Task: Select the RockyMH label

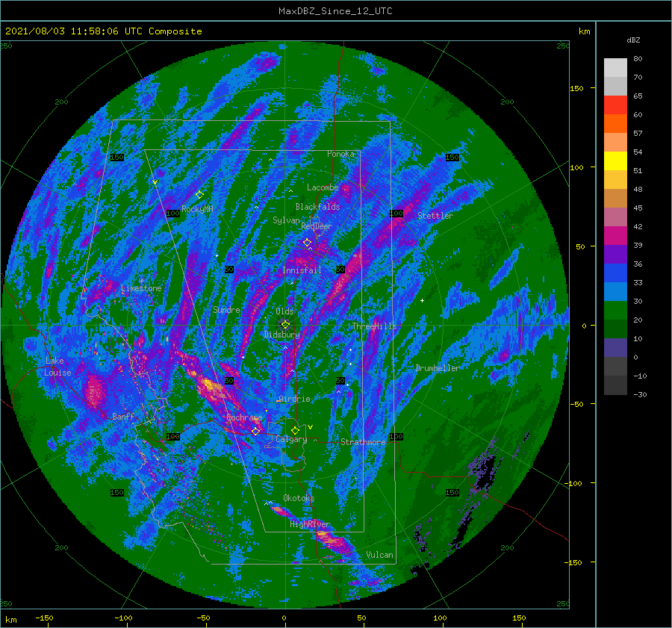Action: pyautogui.click(x=197, y=209)
